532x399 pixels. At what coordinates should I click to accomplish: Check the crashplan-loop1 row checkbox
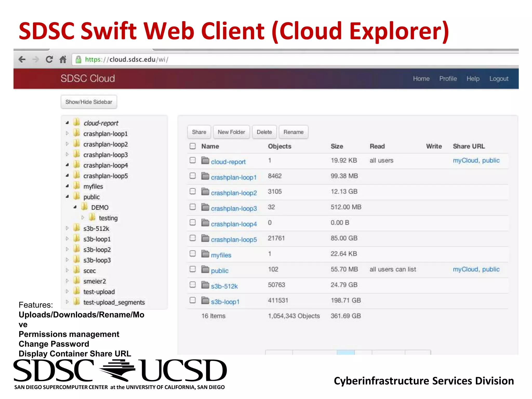pos(192,176)
